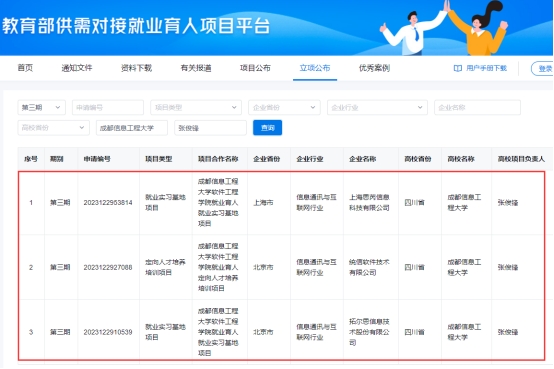
Task: Open the 第三期 period dropdown
Action: (x=42, y=107)
